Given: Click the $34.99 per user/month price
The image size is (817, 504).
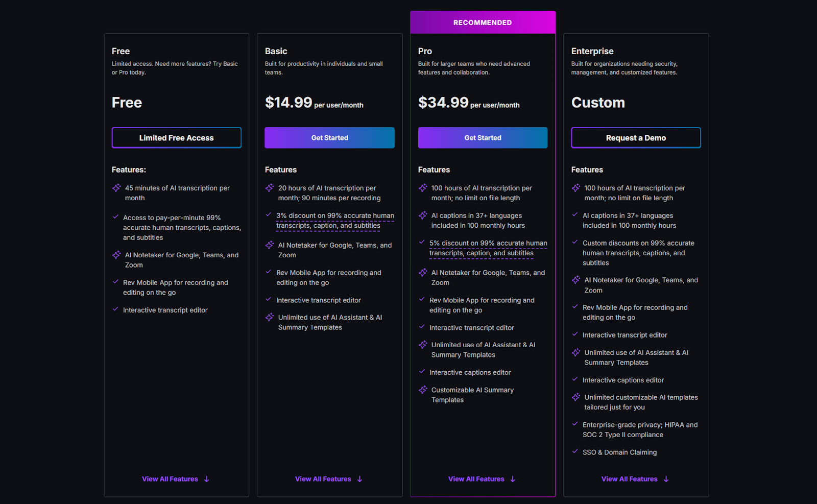Looking at the screenshot, I should pyautogui.click(x=469, y=103).
